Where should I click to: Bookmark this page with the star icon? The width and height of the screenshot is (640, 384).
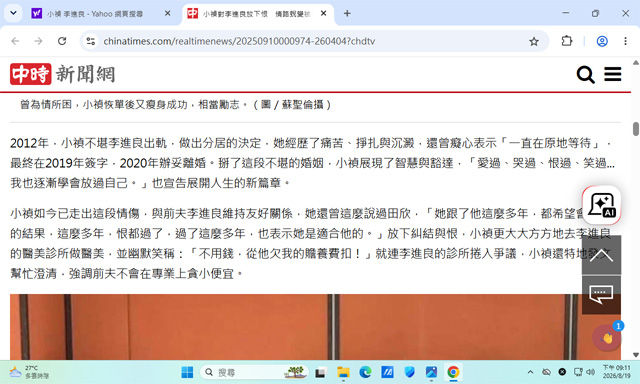coord(534,41)
